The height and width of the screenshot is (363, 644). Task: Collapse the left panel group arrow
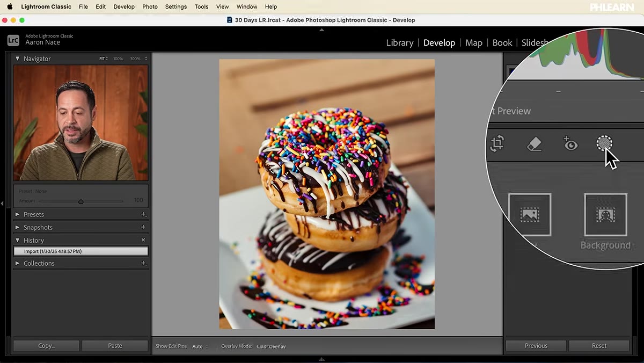[x=2, y=204]
